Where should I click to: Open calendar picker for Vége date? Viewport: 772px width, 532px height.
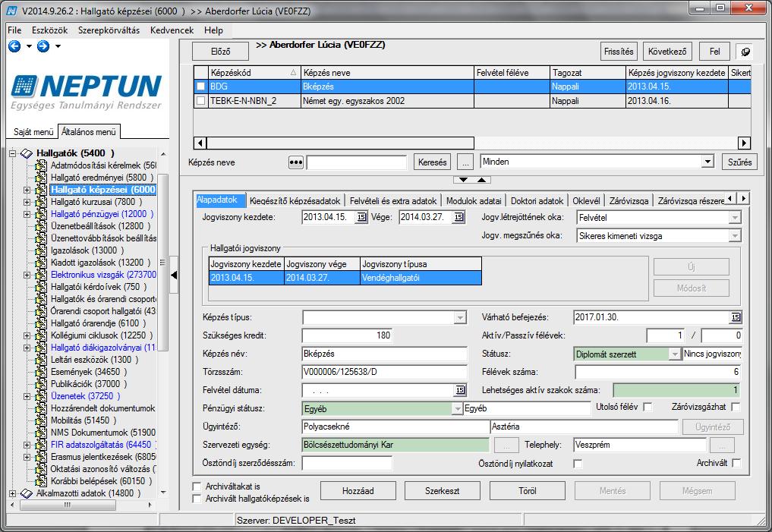(458, 217)
